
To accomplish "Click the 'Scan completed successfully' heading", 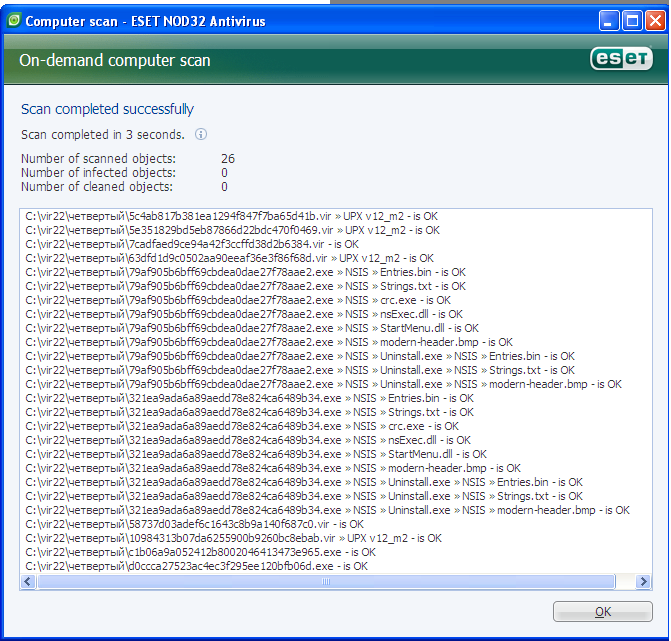I will coord(107,109).
